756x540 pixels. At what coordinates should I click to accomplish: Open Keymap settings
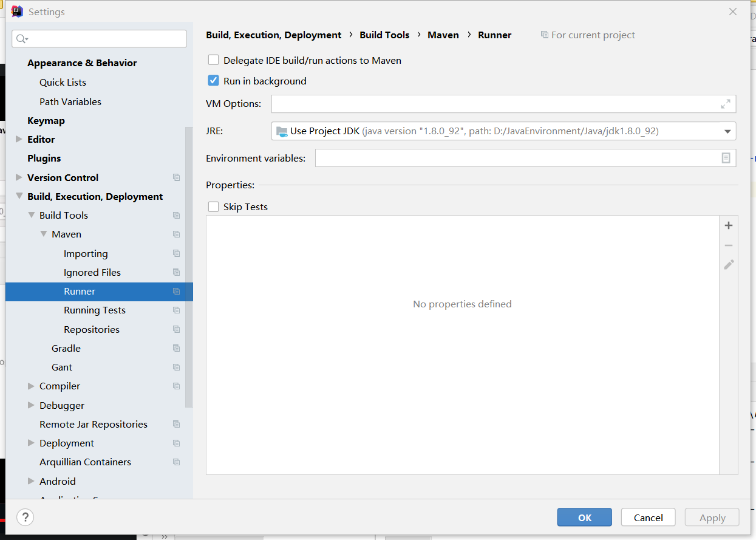[x=46, y=120]
